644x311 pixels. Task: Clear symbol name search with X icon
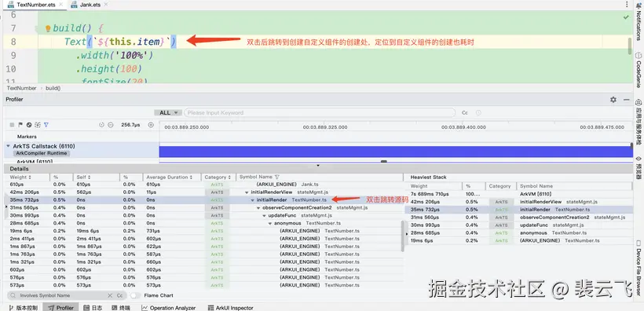click(x=110, y=295)
